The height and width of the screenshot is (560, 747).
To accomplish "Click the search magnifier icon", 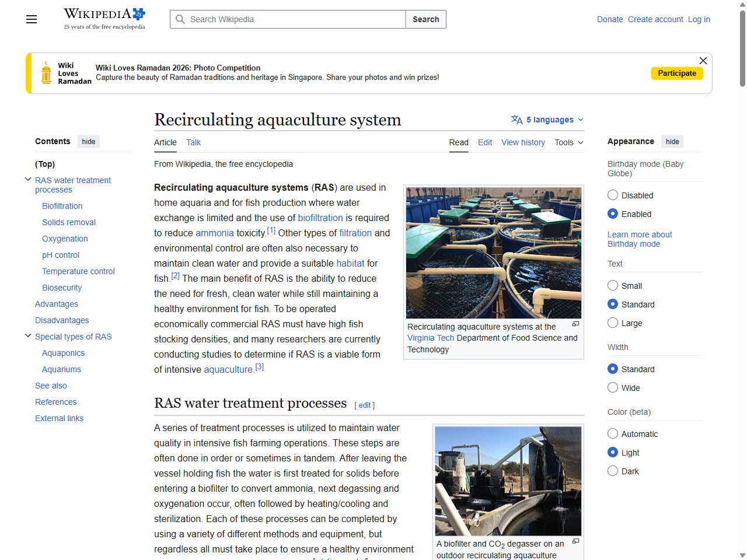I will coord(180,19).
